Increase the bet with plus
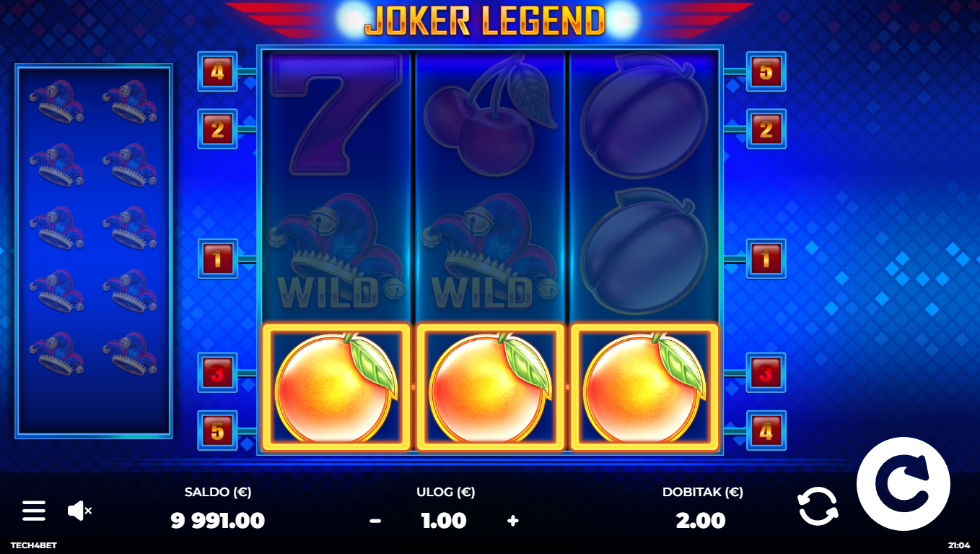Screen dimensions: 980x554 pyautogui.click(x=513, y=521)
